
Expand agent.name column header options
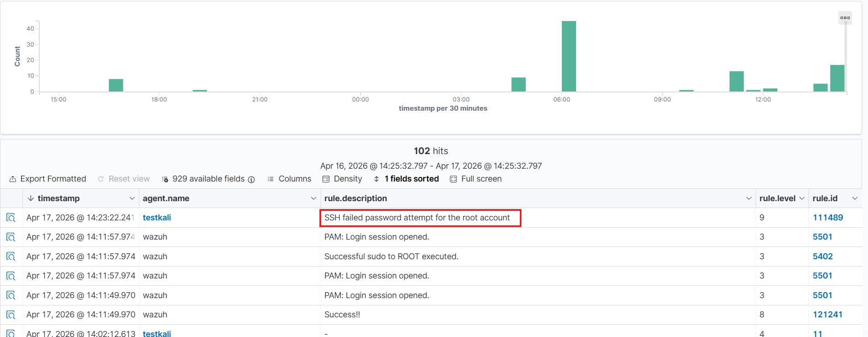[313, 198]
